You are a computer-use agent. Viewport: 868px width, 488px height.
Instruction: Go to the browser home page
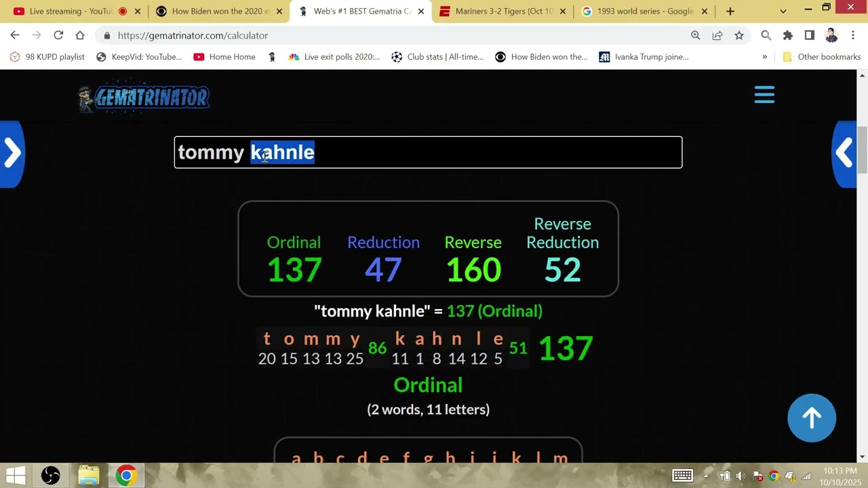pos(80,35)
